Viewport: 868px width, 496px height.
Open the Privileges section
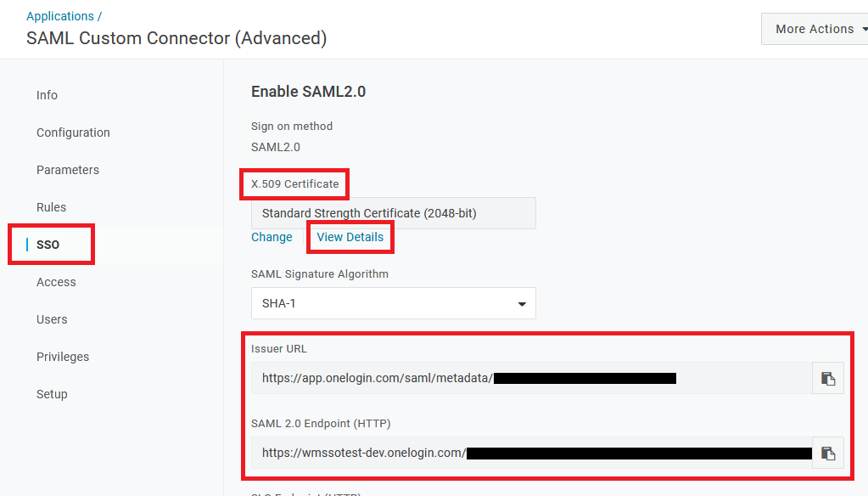tap(63, 357)
